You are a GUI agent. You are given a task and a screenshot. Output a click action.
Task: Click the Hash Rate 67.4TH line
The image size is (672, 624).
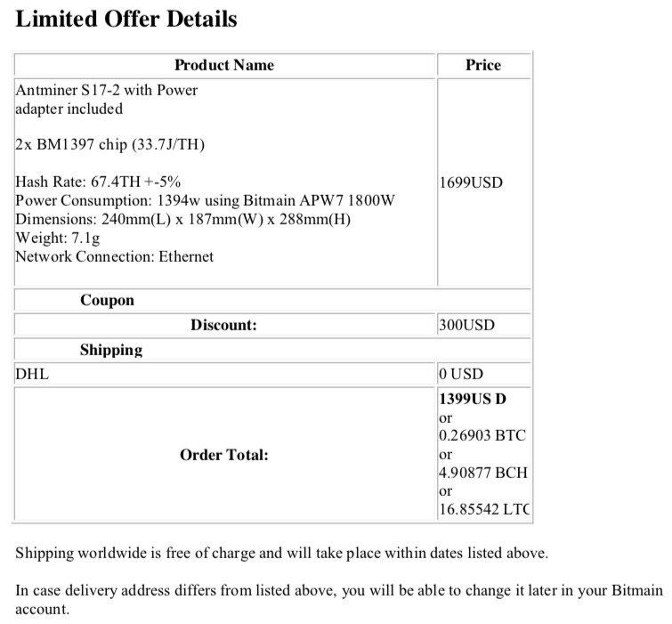98,182
